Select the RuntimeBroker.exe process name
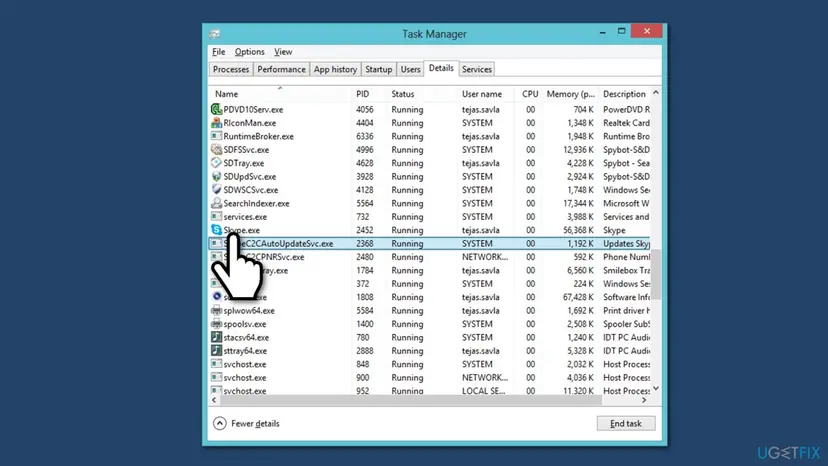828x466 pixels. [258, 136]
